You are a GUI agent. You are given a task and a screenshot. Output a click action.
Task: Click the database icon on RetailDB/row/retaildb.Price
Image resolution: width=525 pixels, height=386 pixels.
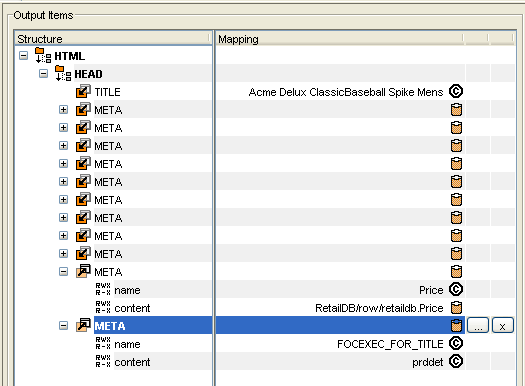456,308
